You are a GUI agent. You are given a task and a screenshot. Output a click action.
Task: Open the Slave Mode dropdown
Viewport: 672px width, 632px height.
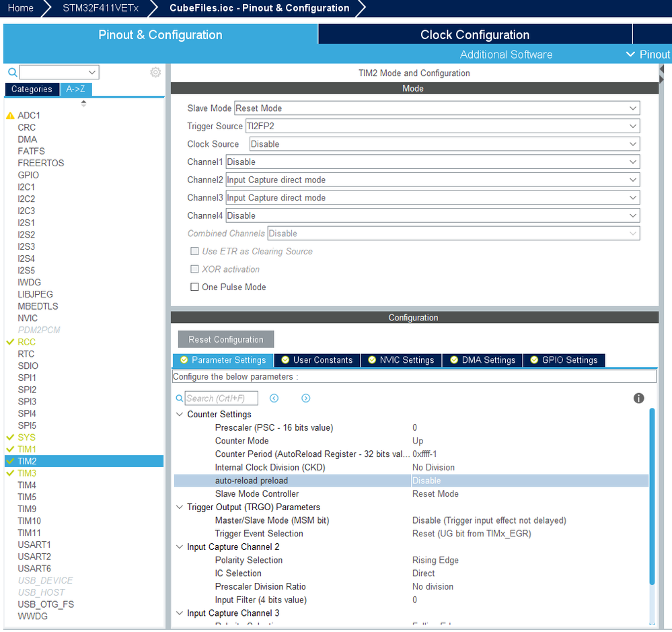pos(437,108)
